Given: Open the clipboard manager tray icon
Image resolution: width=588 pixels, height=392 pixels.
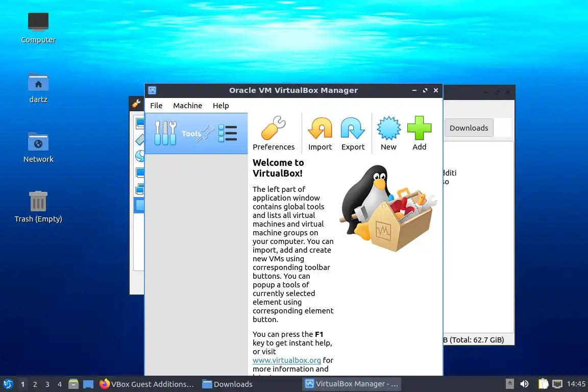Looking at the screenshot, I should click(543, 384).
